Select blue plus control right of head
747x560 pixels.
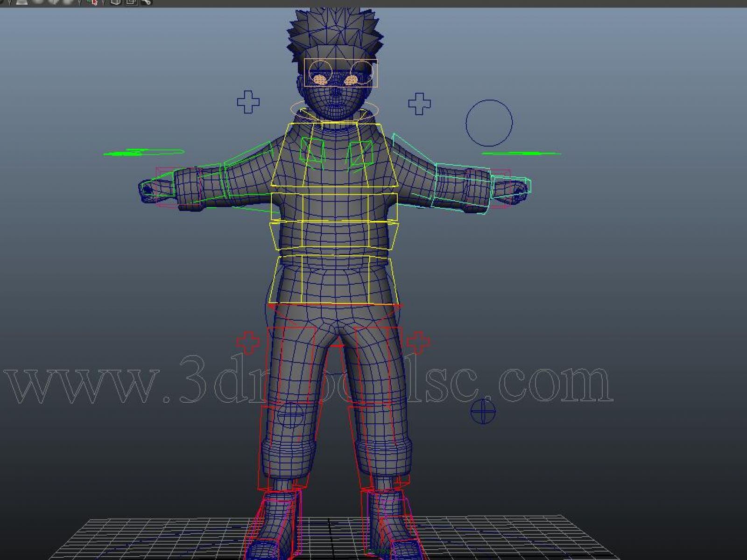click(x=419, y=104)
